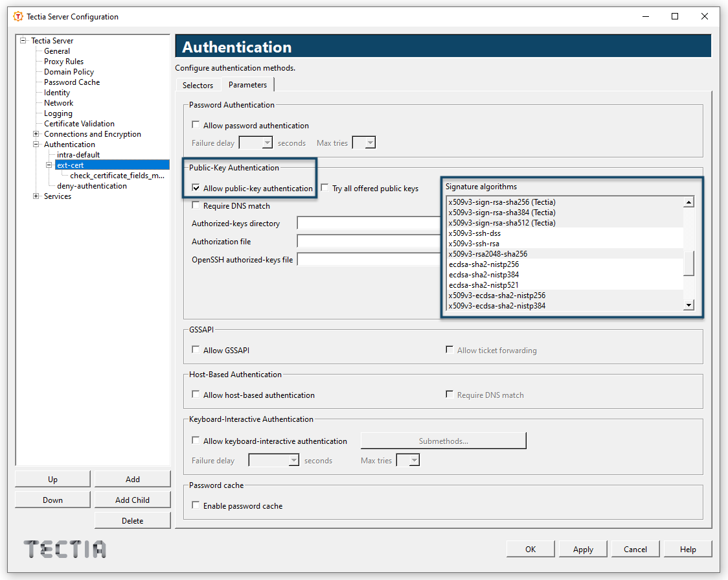Screen dimensions: 728x580
Task: Select x509v3-ssh-dss algorithm
Action: pyautogui.click(x=565, y=233)
